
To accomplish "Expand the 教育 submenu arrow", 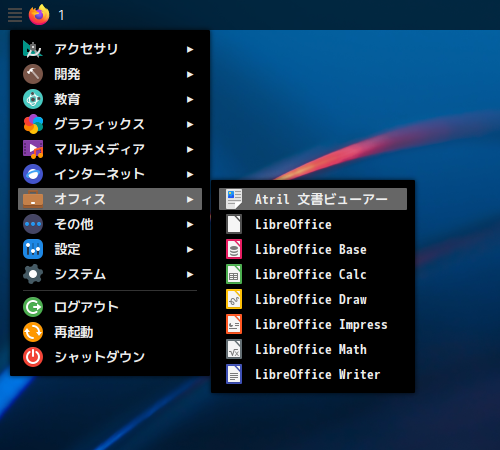I will tap(190, 99).
